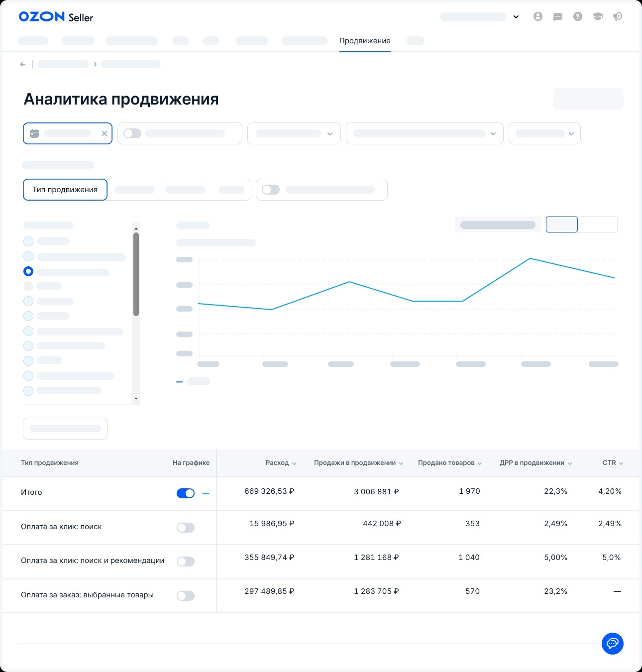Expand the account dropdown arrow in header
This screenshot has height=672, width=642.
click(516, 17)
